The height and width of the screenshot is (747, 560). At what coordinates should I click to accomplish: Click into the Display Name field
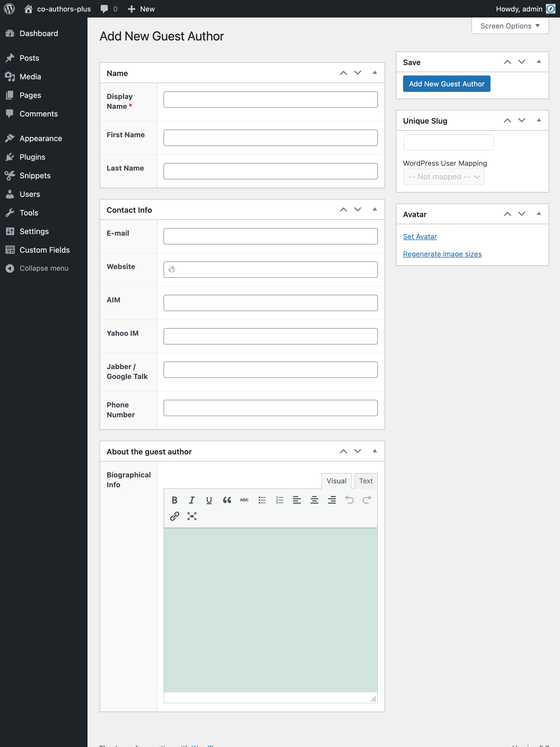pyautogui.click(x=270, y=99)
